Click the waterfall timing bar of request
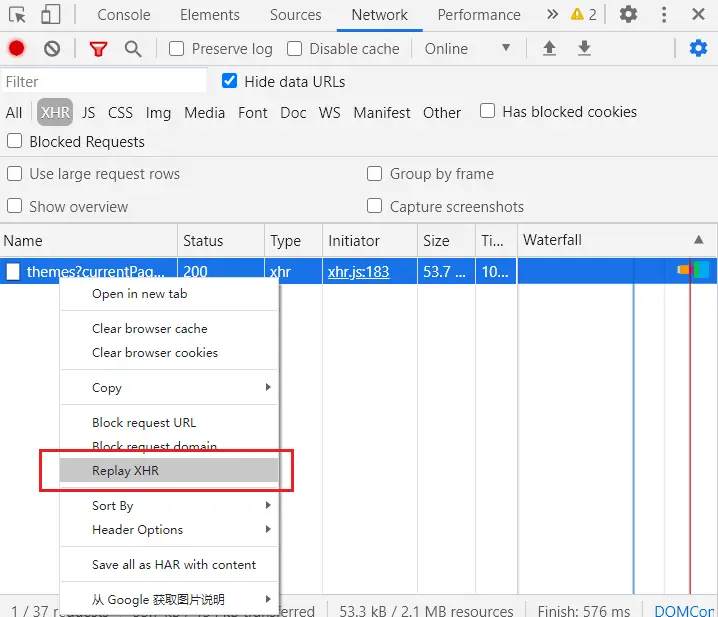The height and width of the screenshot is (617, 718). click(693, 270)
